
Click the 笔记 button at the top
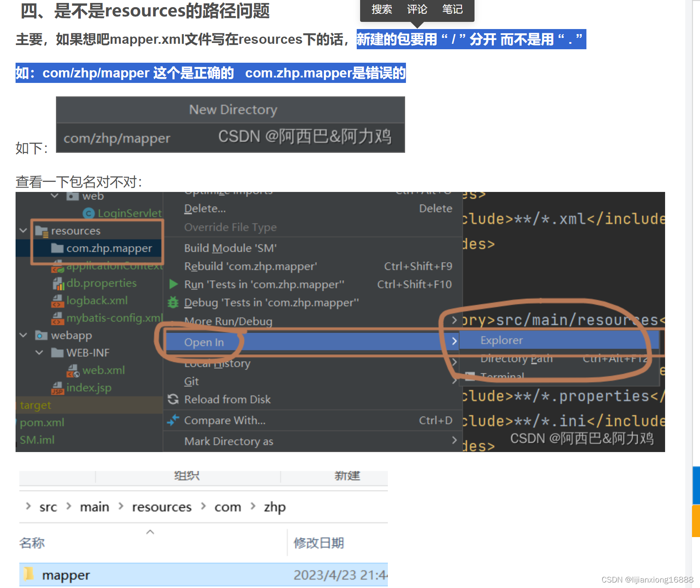453,9
